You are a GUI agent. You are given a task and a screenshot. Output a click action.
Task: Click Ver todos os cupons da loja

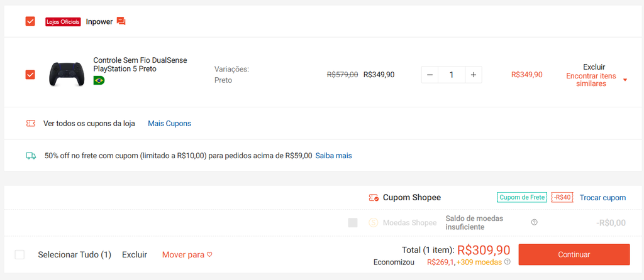[89, 124]
